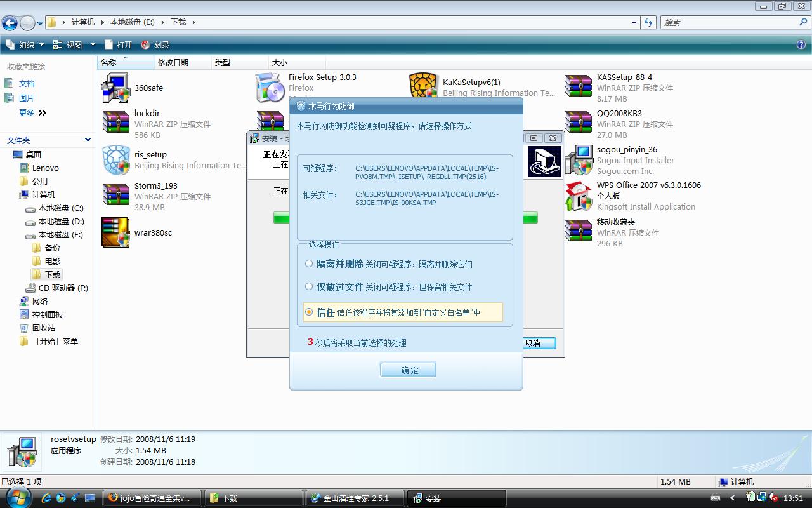Open the 组织 organize dropdown menu
This screenshot has height=508, width=812.
[25, 45]
